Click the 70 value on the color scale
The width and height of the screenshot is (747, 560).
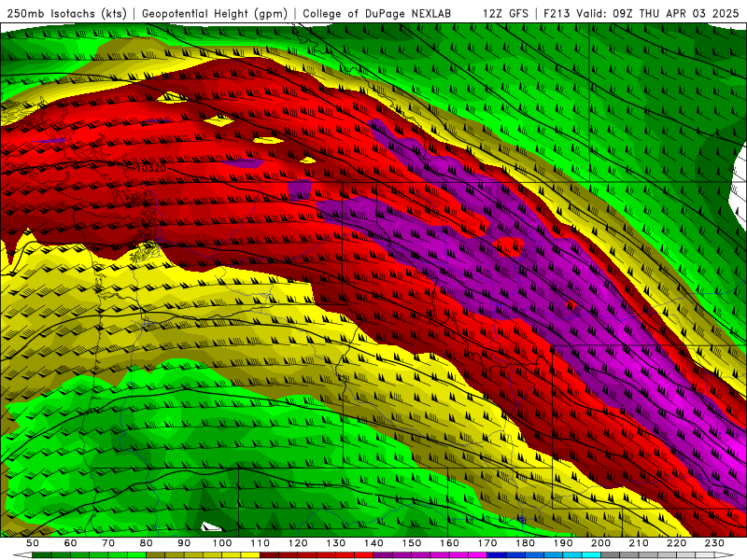108,543
